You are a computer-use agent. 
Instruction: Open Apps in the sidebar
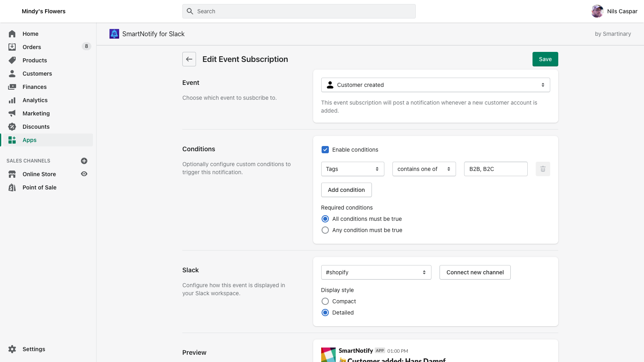pos(29,140)
